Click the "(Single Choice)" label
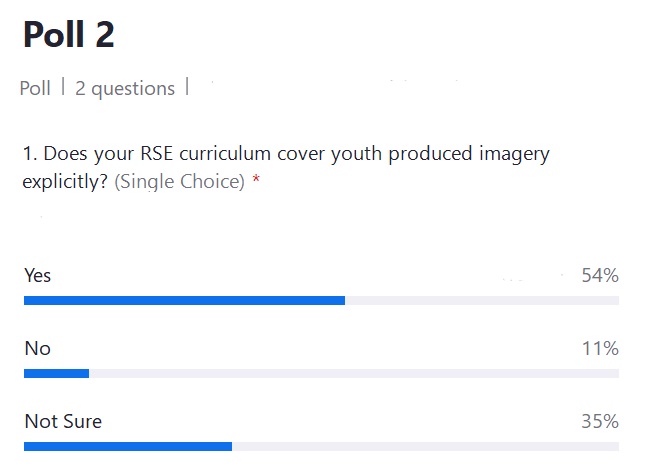 pos(179,182)
